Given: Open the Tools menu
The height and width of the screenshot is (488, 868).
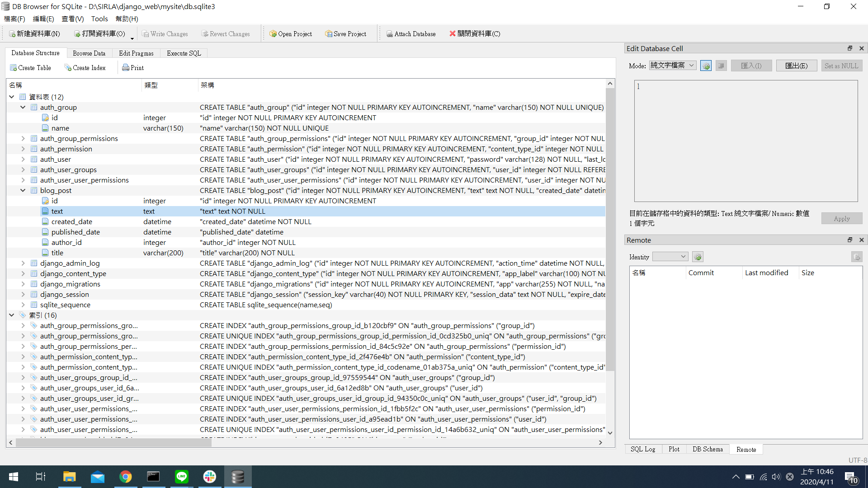Looking at the screenshot, I should pyautogui.click(x=99, y=19).
